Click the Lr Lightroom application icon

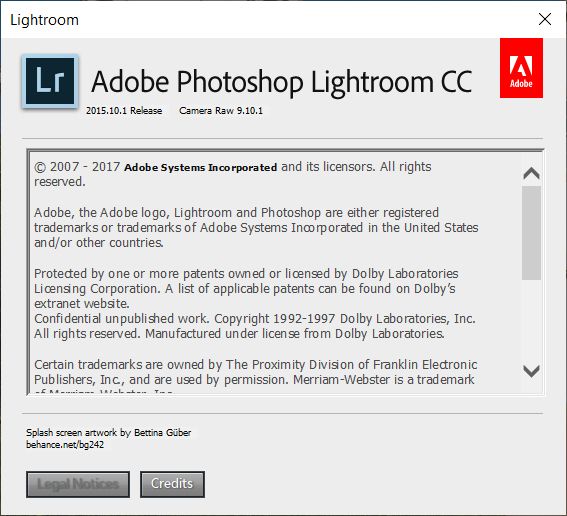(x=50, y=81)
